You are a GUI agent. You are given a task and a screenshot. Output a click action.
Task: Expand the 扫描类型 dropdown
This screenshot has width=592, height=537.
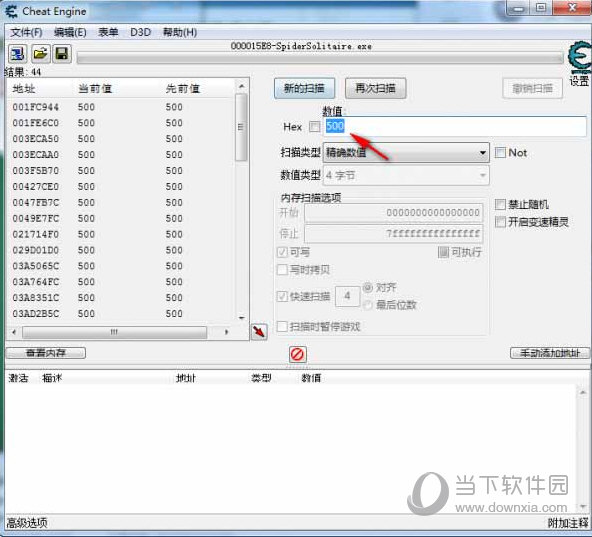[x=406, y=153]
